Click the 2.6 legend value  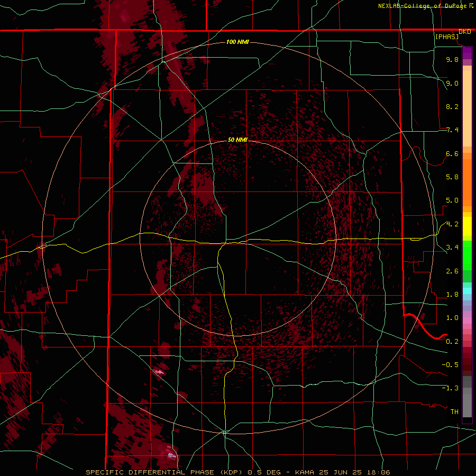(452, 271)
